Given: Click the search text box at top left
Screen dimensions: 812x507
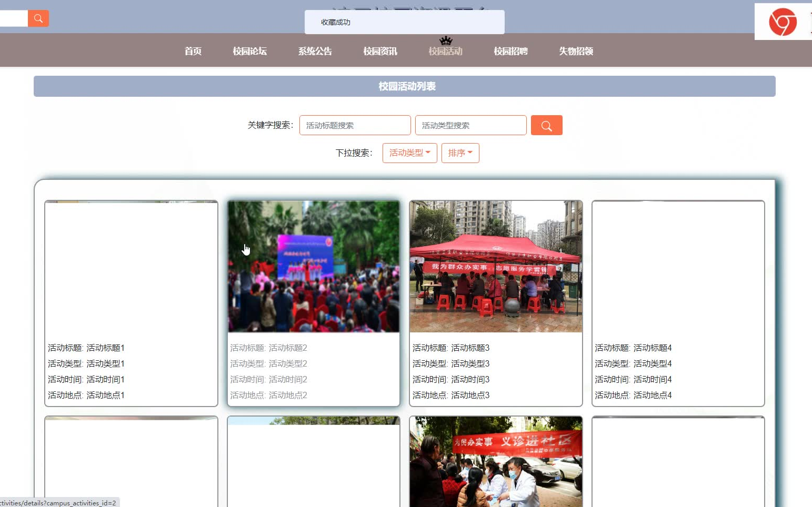Looking at the screenshot, I should point(14,18).
